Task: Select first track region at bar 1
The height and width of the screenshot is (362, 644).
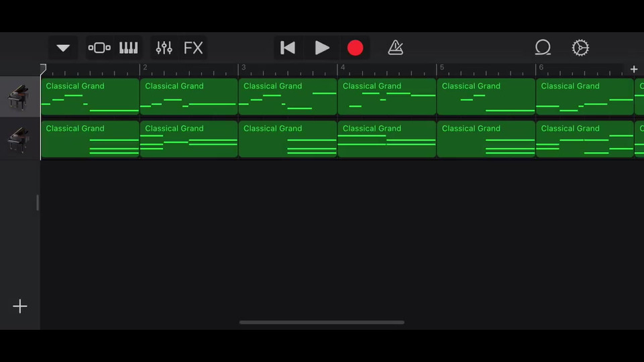Action: tap(90, 97)
